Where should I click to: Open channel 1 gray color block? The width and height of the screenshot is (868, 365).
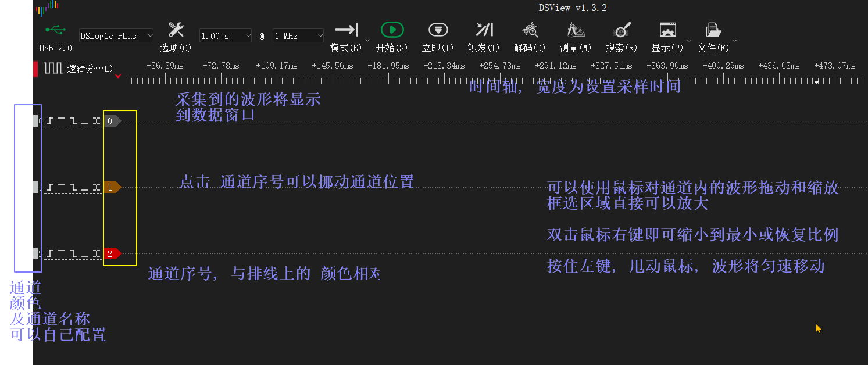coord(35,187)
